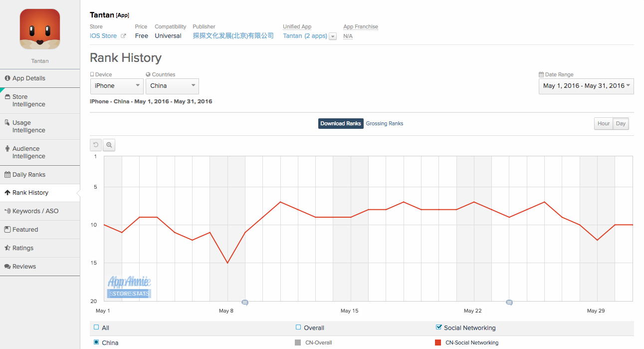Open Usage Intelligence section
The image size is (644, 349).
pyautogui.click(x=40, y=126)
